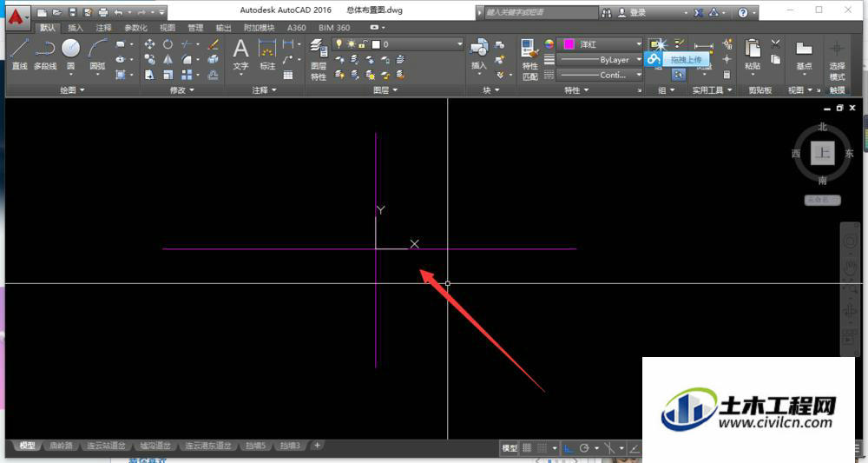Toggle layer lock padlock icon

(x=363, y=43)
